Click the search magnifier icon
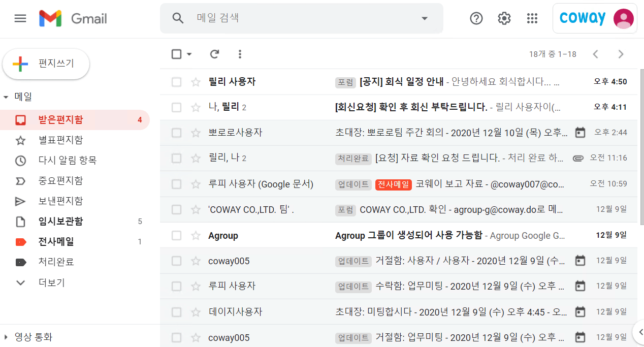The width and height of the screenshot is (644, 347). [178, 18]
